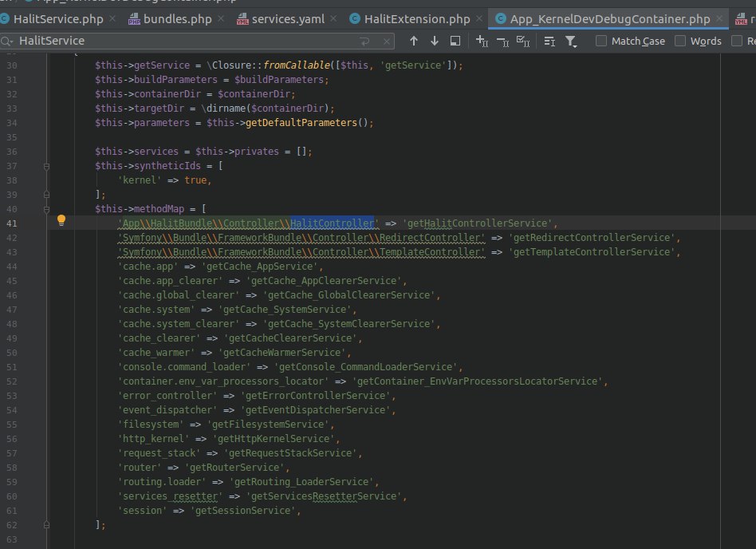The height and width of the screenshot is (549, 756).
Task: Click 'cache.global_clearer' key on line 46
Action: 179,295
